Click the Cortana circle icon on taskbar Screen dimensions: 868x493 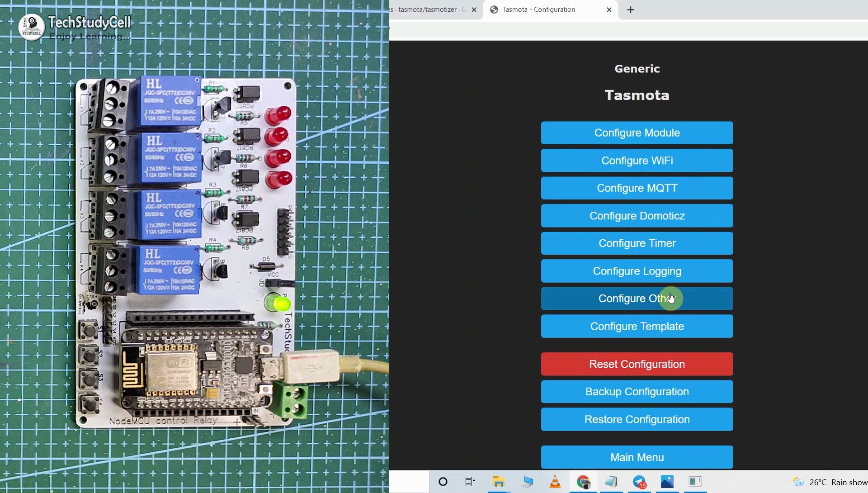click(x=443, y=482)
